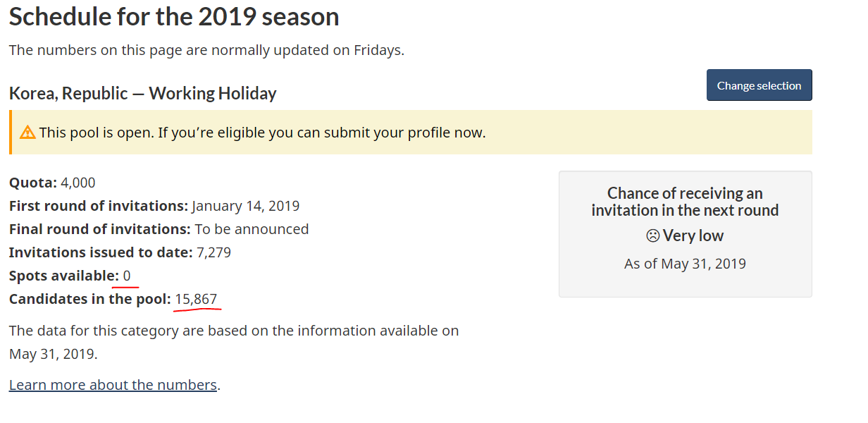Click the Spots available value 0

pos(127,276)
